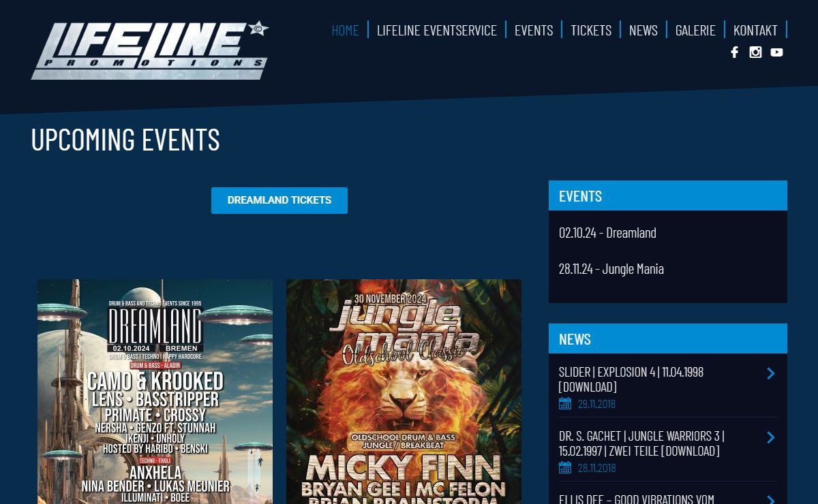Open the NEWS menu item
818x504 pixels.
click(643, 30)
